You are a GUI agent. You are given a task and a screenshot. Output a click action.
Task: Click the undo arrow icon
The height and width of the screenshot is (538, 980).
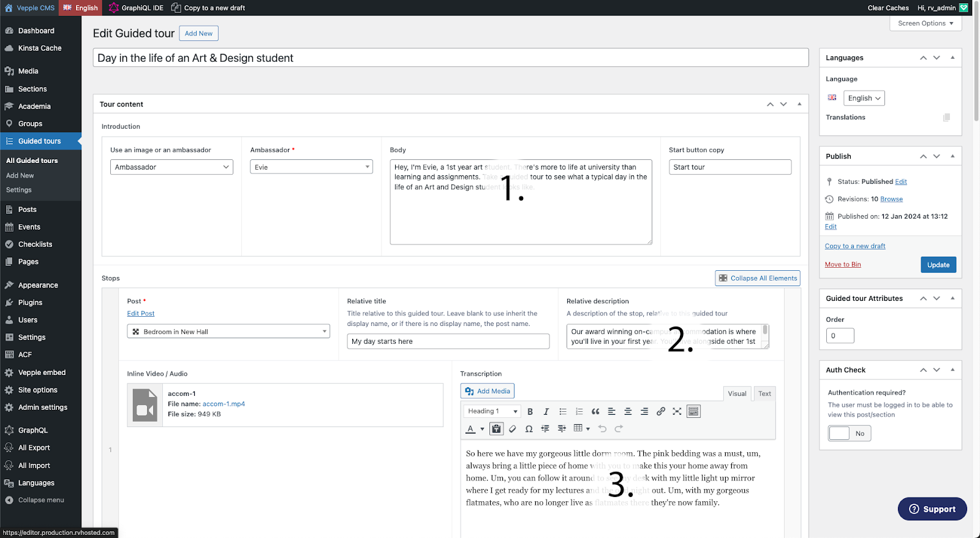(x=603, y=429)
